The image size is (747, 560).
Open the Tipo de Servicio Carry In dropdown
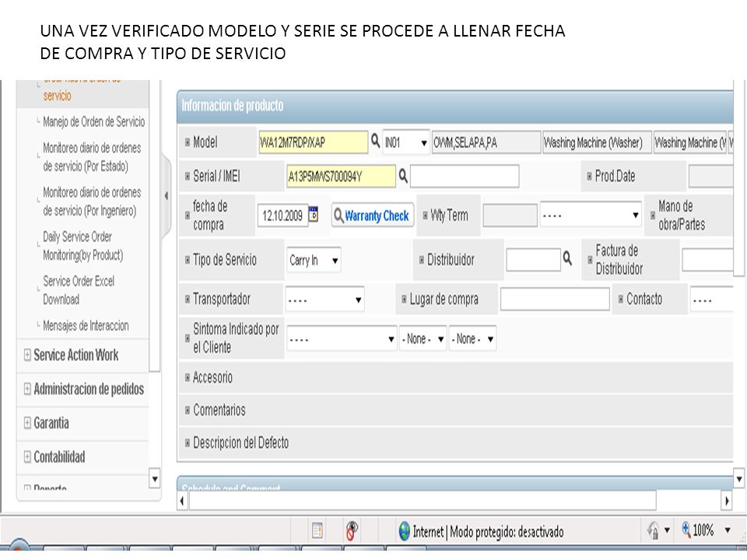point(314,260)
